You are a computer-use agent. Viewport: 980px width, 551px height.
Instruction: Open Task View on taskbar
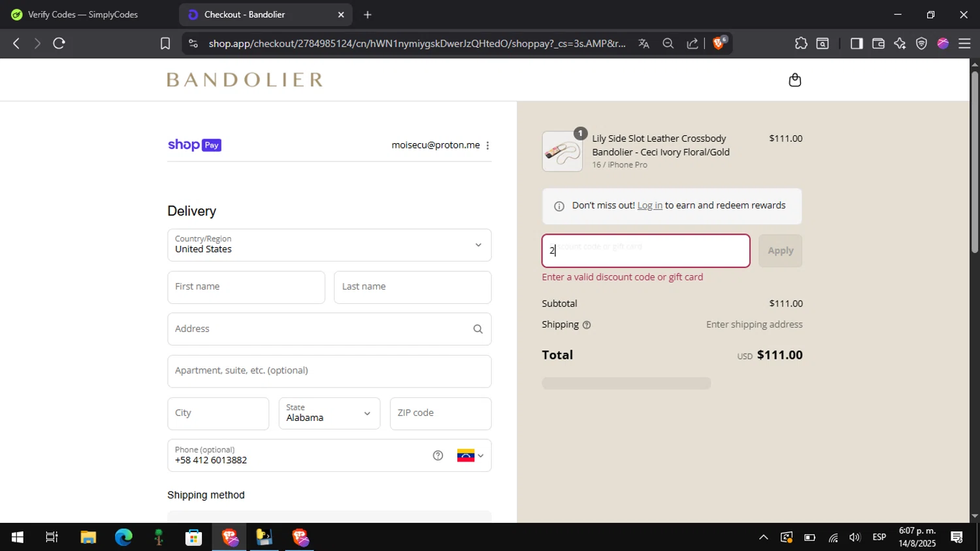(52, 537)
